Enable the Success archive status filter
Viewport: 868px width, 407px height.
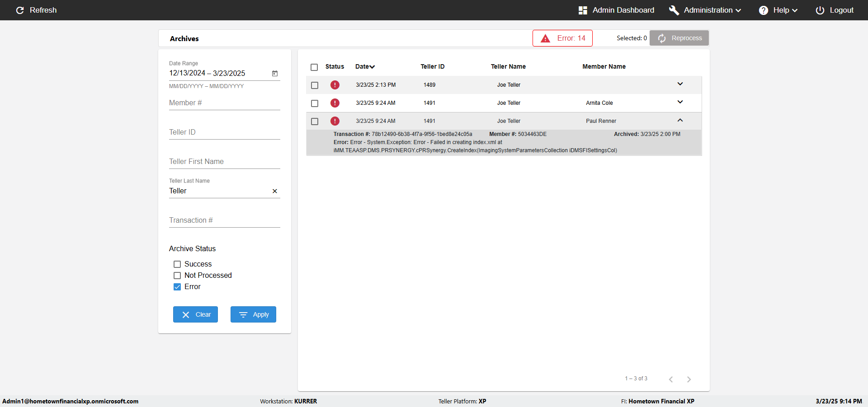[177, 264]
